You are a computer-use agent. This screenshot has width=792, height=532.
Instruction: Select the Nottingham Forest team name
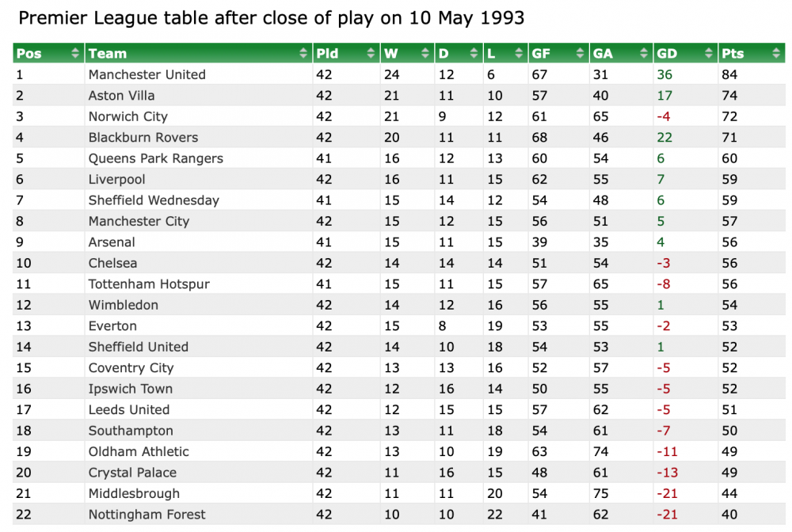(x=147, y=515)
